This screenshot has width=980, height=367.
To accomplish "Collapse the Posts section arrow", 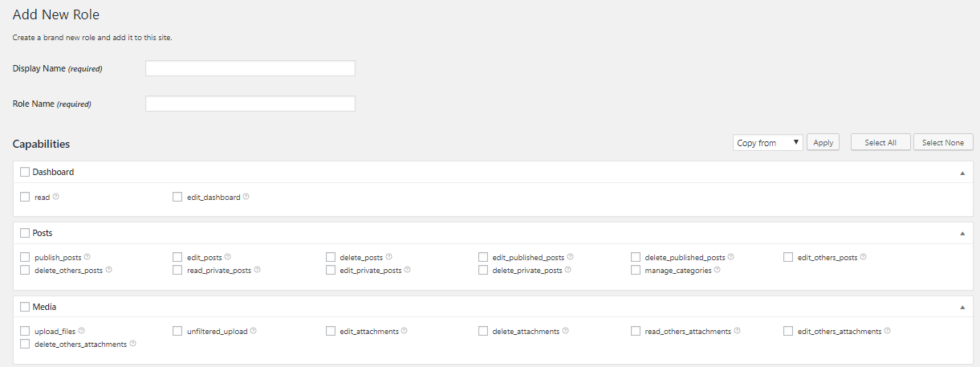I will click(962, 234).
